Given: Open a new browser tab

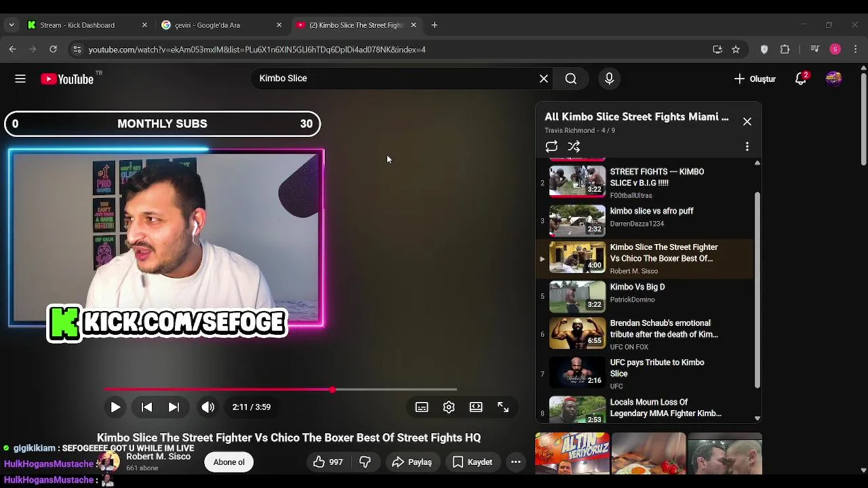Looking at the screenshot, I should pos(434,25).
